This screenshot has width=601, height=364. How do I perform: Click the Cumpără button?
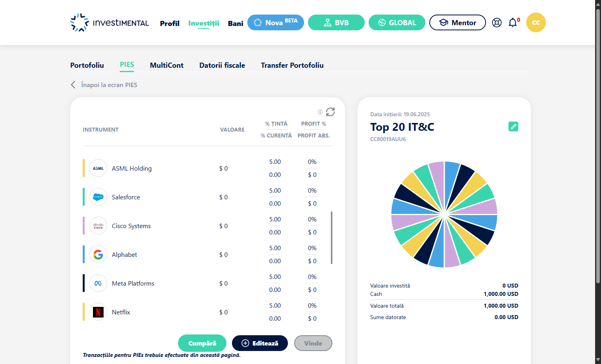pos(202,343)
